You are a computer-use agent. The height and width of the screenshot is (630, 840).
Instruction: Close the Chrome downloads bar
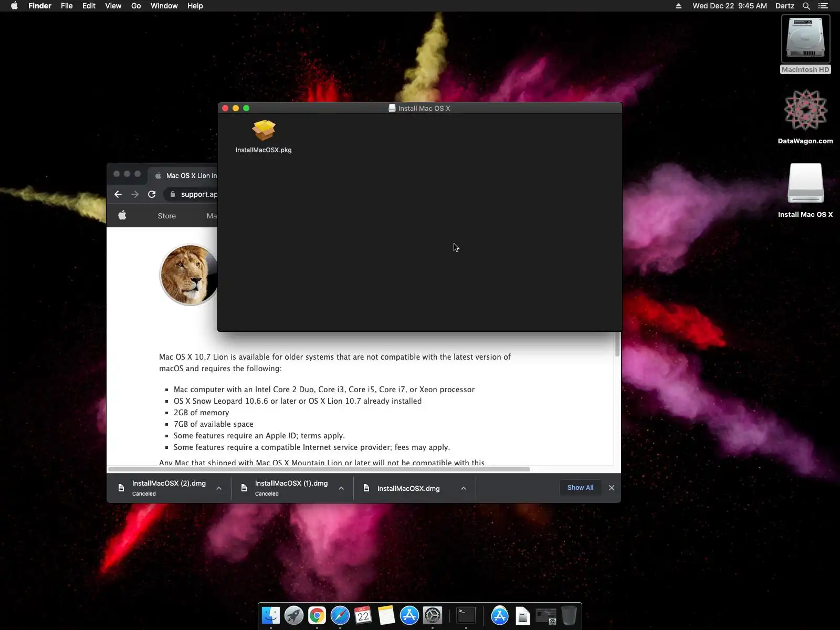tap(612, 488)
